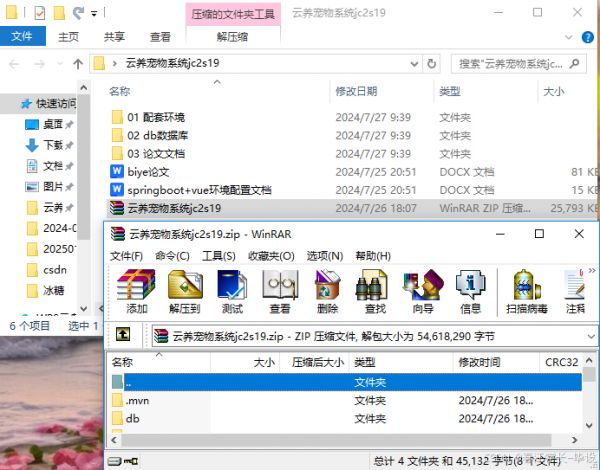The height and width of the screenshot is (470, 600).
Task: Open WinRAR 选项(N) menu
Action: point(325,256)
